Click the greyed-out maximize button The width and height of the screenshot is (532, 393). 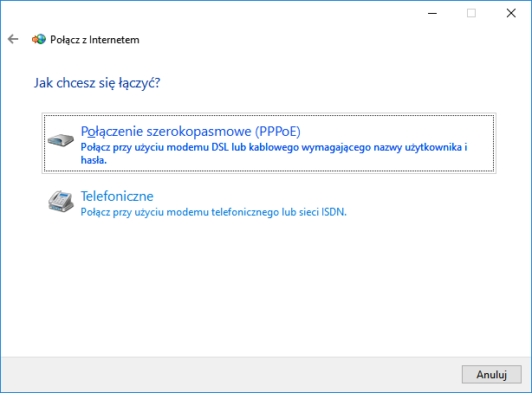tap(471, 13)
